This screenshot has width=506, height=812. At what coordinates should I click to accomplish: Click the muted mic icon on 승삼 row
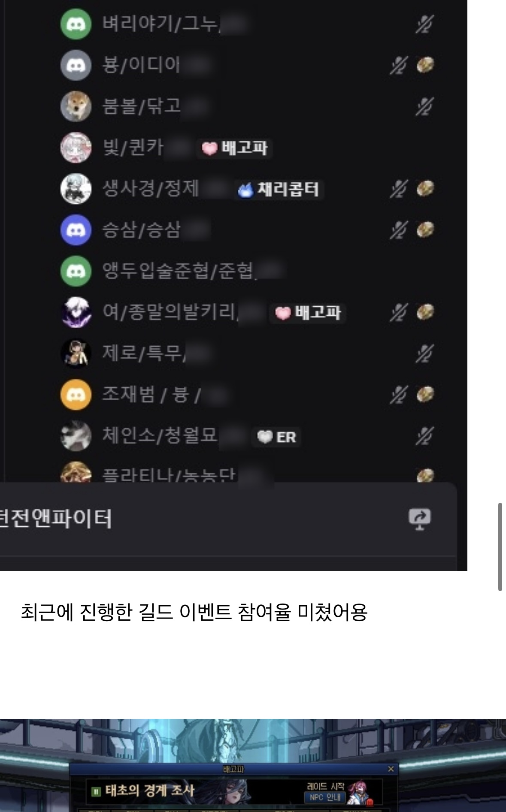click(398, 230)
